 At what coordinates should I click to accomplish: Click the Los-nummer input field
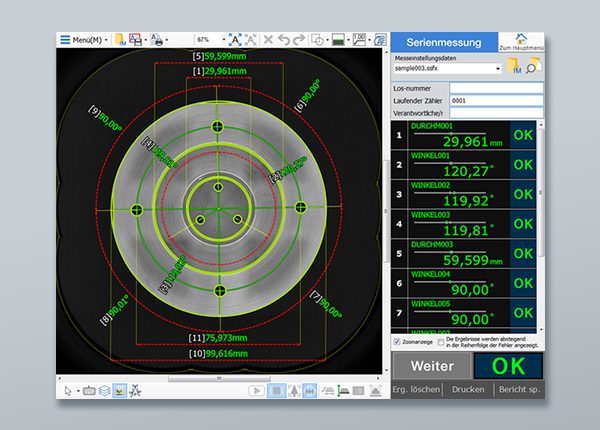pos(496,88)
